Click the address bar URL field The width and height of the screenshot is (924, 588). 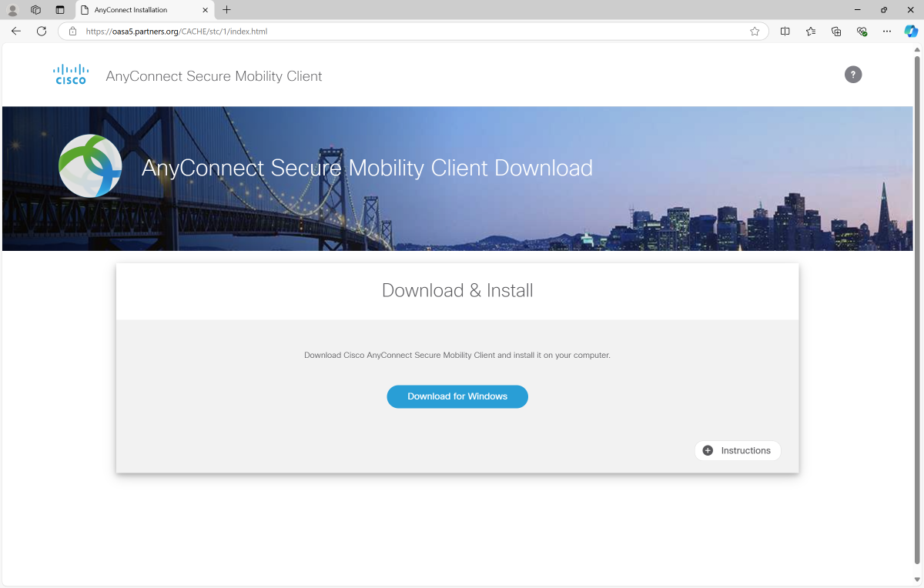(x=414, y=32)
